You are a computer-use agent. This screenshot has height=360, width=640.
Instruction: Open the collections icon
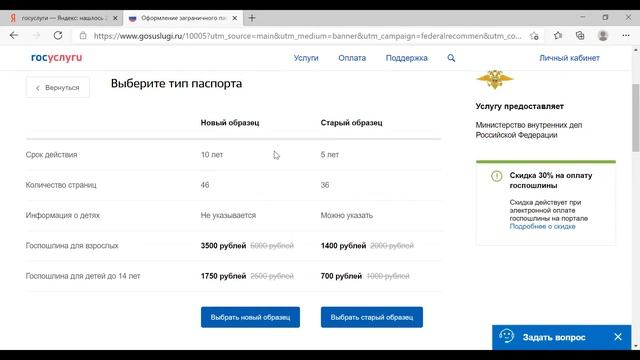coord(580,36)
